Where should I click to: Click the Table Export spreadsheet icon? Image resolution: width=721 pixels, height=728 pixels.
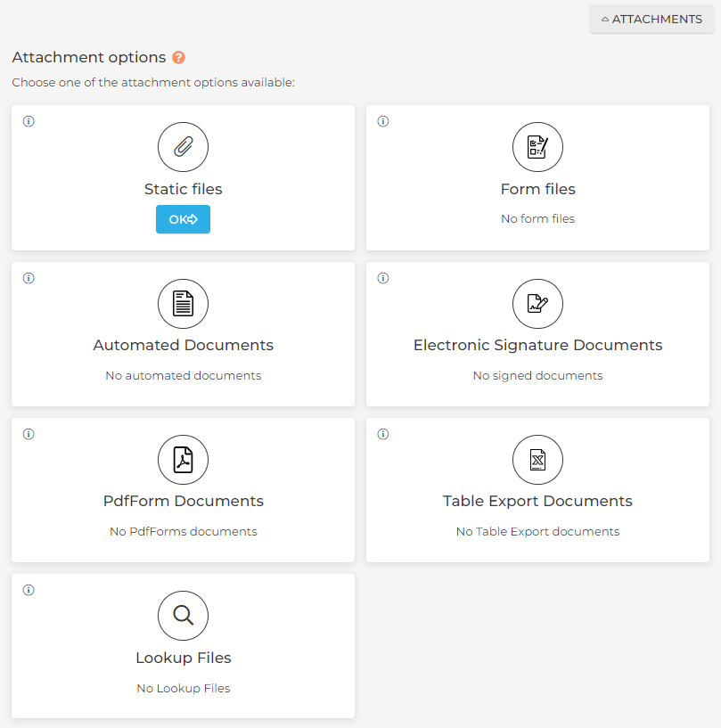point(537,460)
